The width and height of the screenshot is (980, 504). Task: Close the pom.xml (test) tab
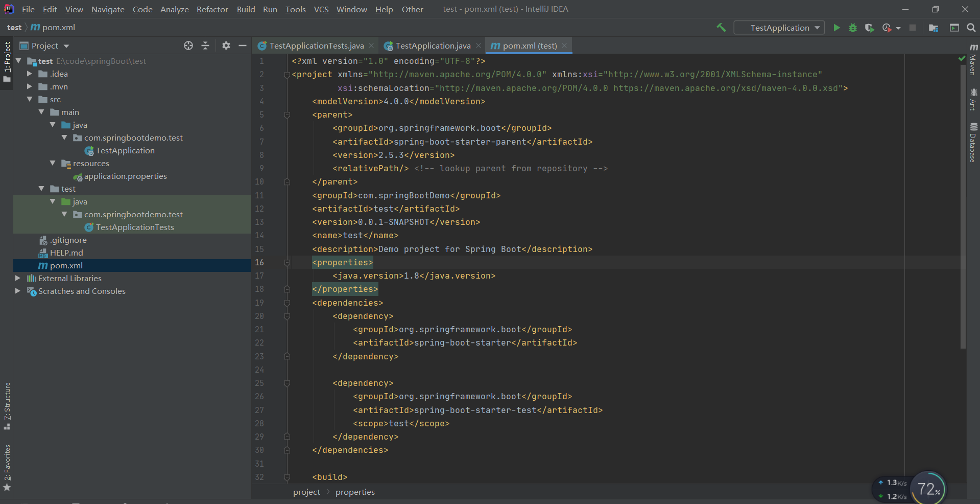(564, 45)
